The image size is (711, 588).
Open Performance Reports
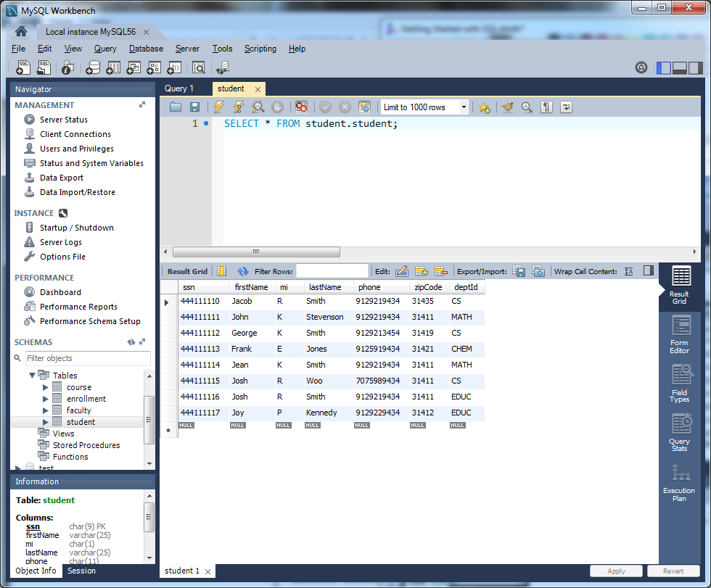[78, 307]
